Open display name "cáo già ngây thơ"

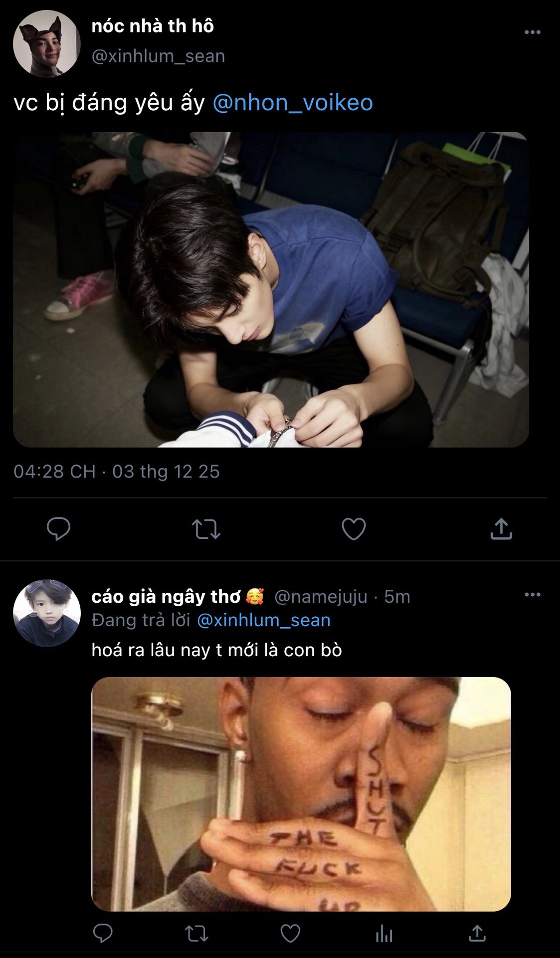[166, 596]
